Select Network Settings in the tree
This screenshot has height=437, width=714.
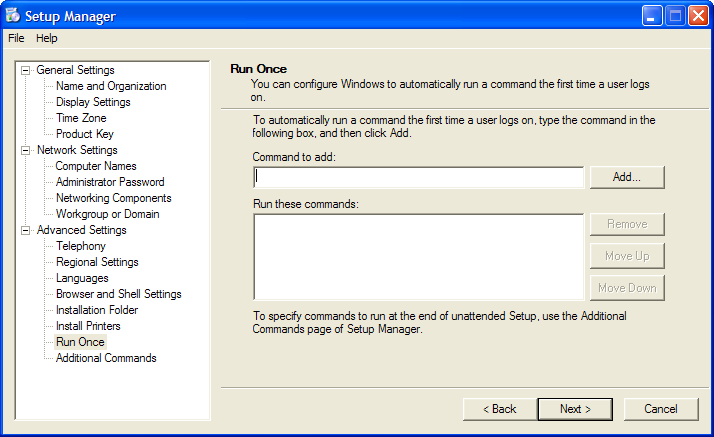tap(77, 150)
